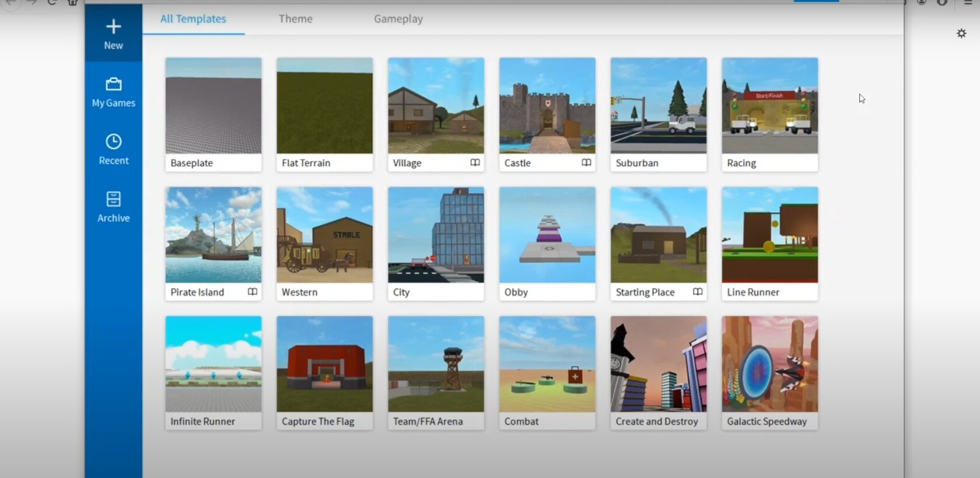Click the book icon on Village card

pos(475,163)
